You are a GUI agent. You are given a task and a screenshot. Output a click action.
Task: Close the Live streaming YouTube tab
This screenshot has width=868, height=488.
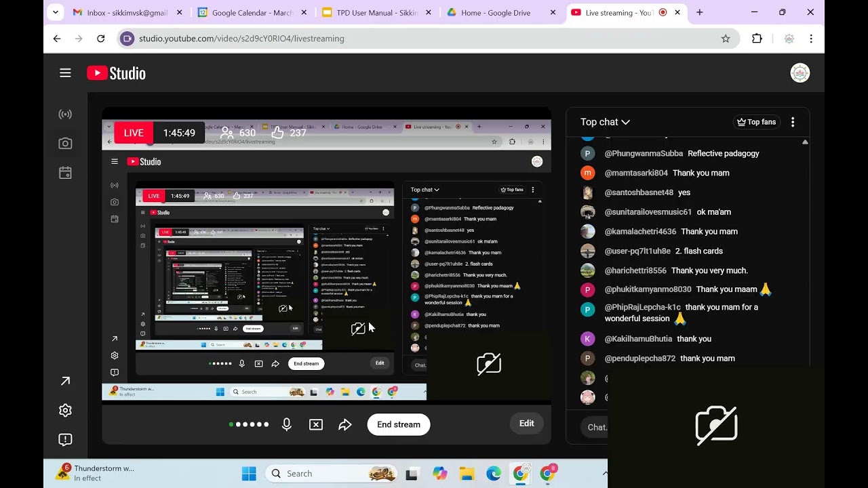coord(677,12)
